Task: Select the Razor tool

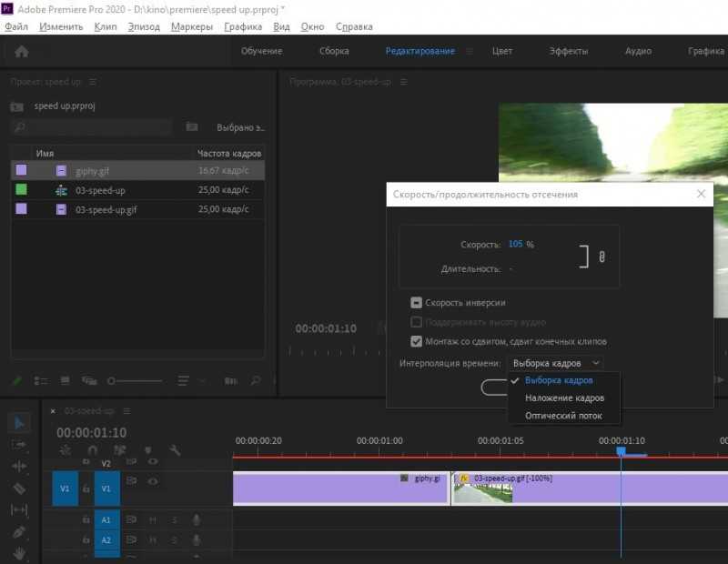Action: point(19,488)
